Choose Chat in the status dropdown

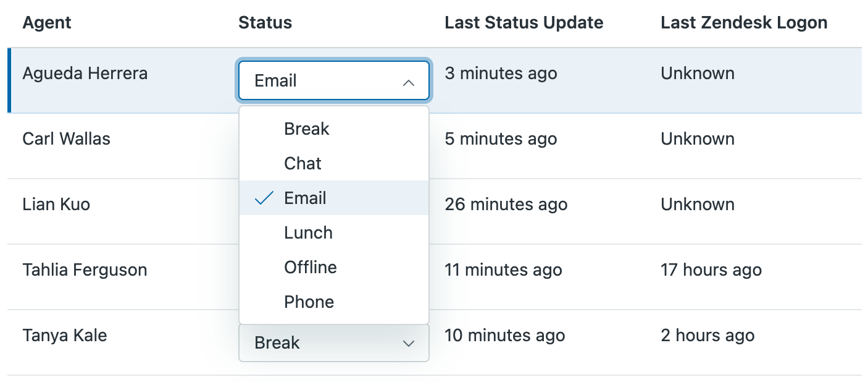[x=303, y=163]
